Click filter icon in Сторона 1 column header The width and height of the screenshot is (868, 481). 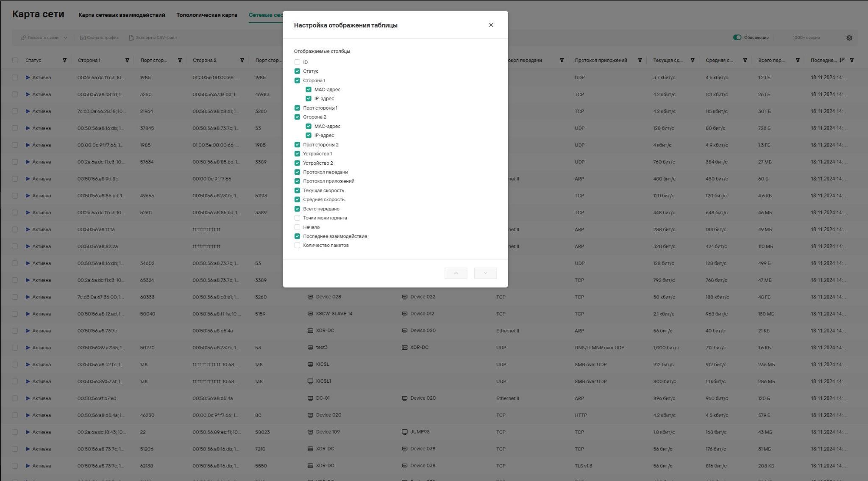click(127, 60)
